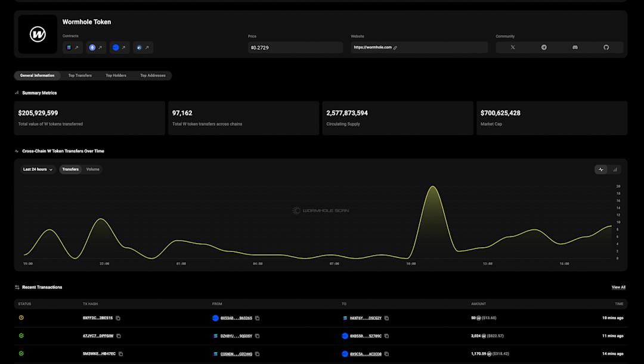The width and height of the screenshot is (644, 364).
Task: Copy from-address 0X53AB...B63265
Action: [257, 318]
